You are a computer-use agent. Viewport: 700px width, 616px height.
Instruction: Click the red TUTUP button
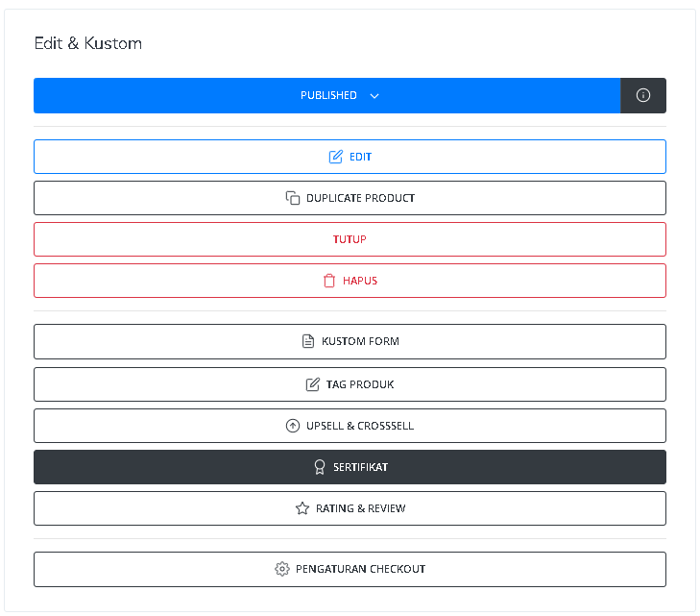click(x=350, y=239)
